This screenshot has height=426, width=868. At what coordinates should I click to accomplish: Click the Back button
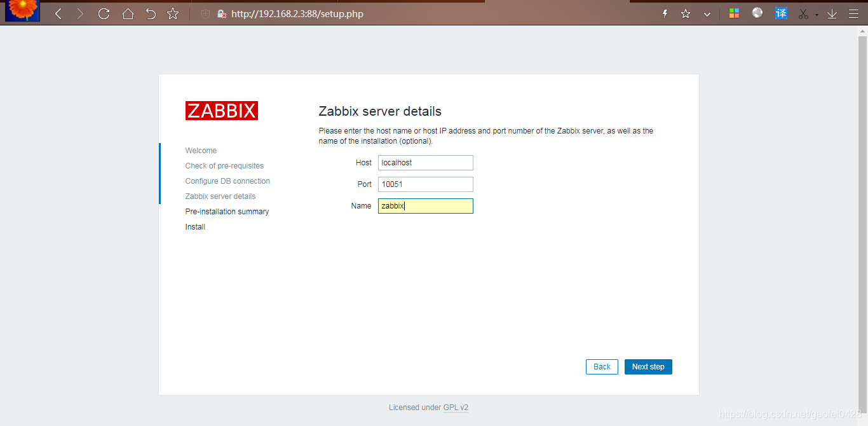(x=601, y=366)
